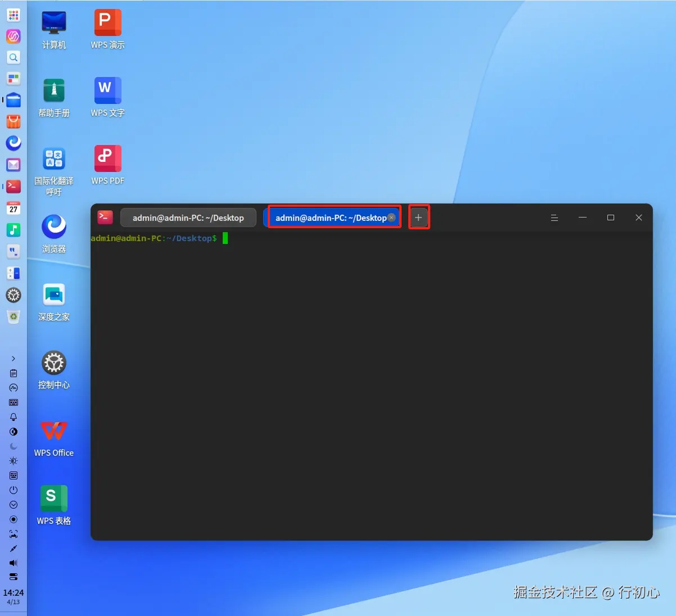Select the highlighted blue terminal tab
Screen dimensions: 676x616
point(331,218)
